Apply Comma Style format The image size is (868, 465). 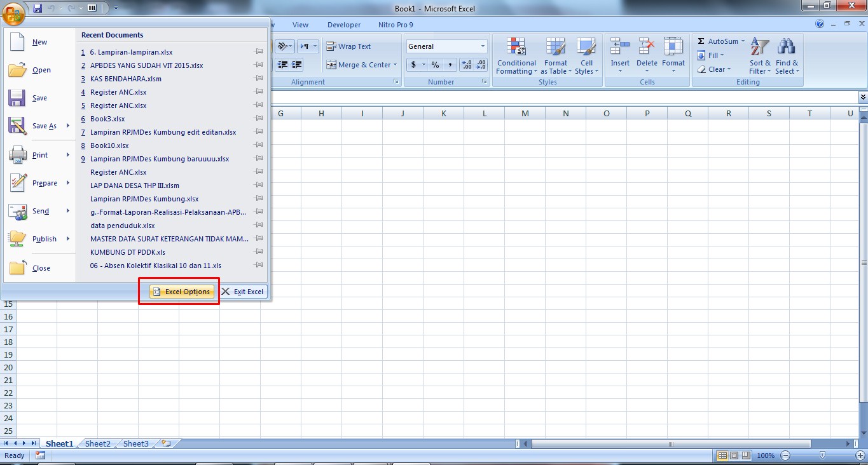click(x=450, y=65)
